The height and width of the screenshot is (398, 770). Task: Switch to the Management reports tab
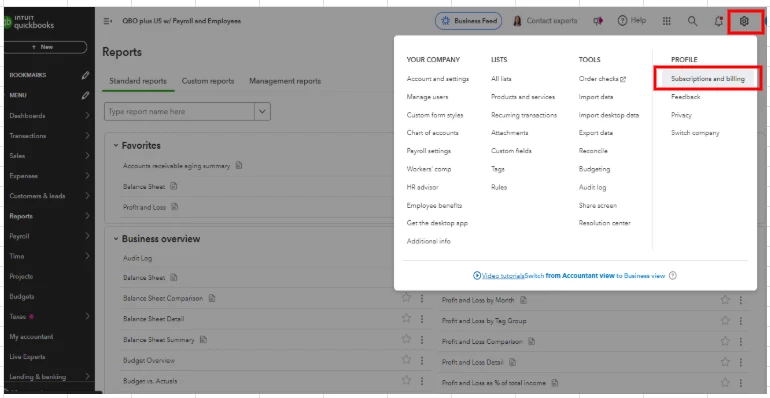pyautogui.click(x=285, y=81)
